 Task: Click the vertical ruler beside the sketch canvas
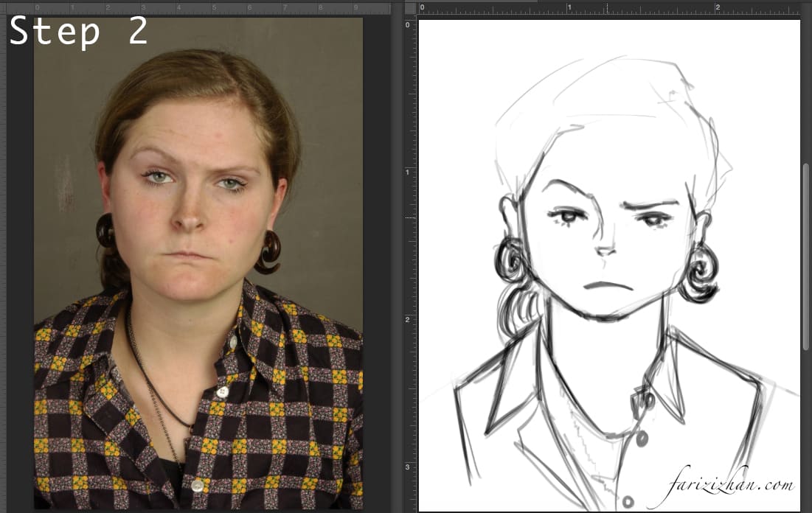(410, 263)
